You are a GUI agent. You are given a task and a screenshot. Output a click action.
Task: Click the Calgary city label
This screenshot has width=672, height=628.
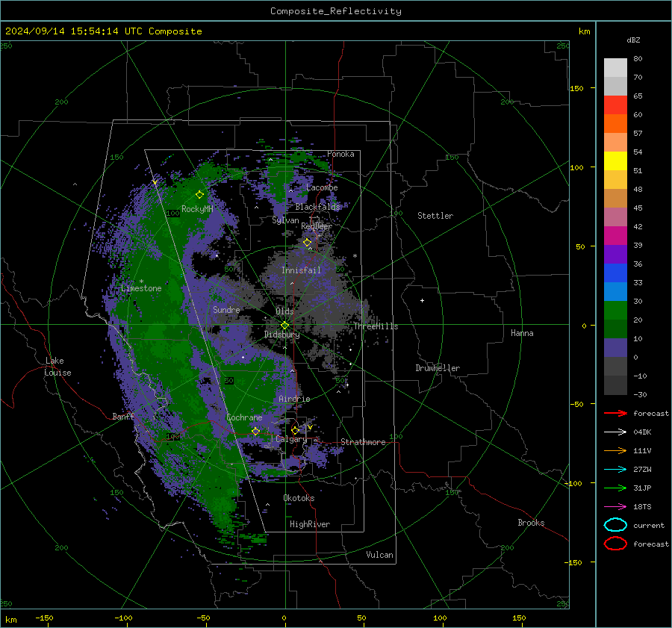coord(291,439)
